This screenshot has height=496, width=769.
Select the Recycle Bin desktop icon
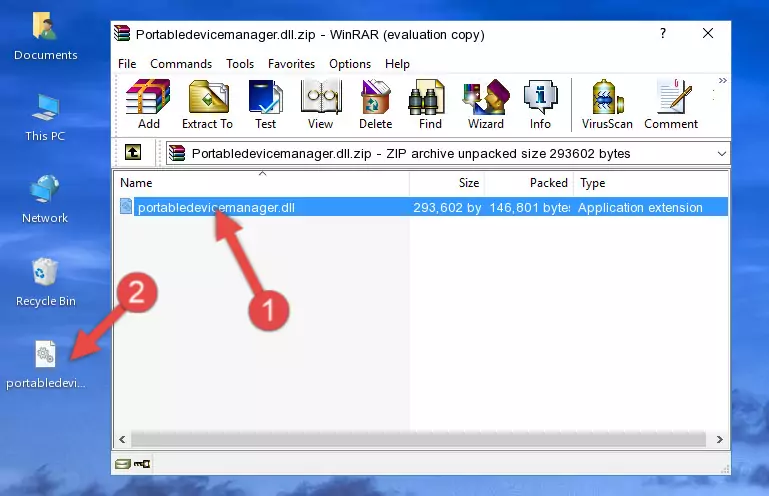pyautogui.click(x=46, y=282)
